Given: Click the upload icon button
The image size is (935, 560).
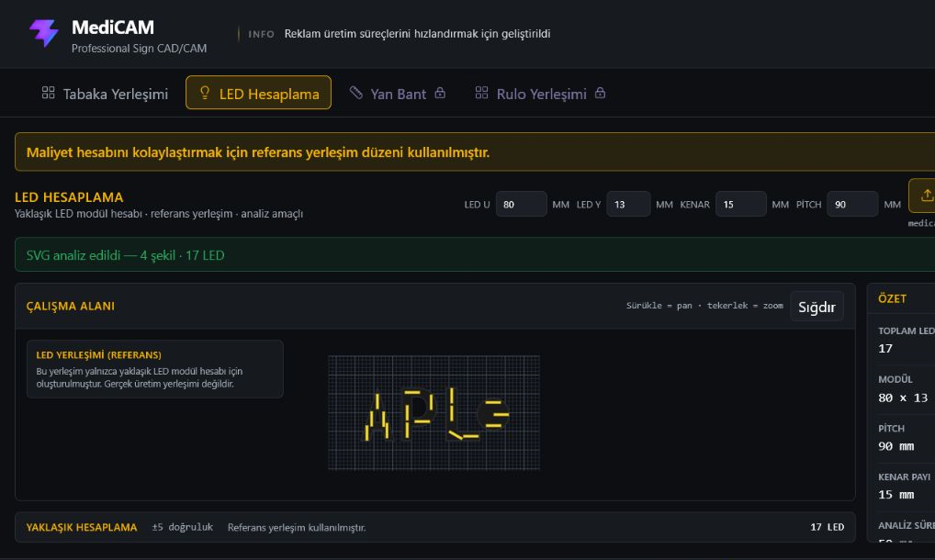Looking at the screenshot, I should [x=924, y=196].
